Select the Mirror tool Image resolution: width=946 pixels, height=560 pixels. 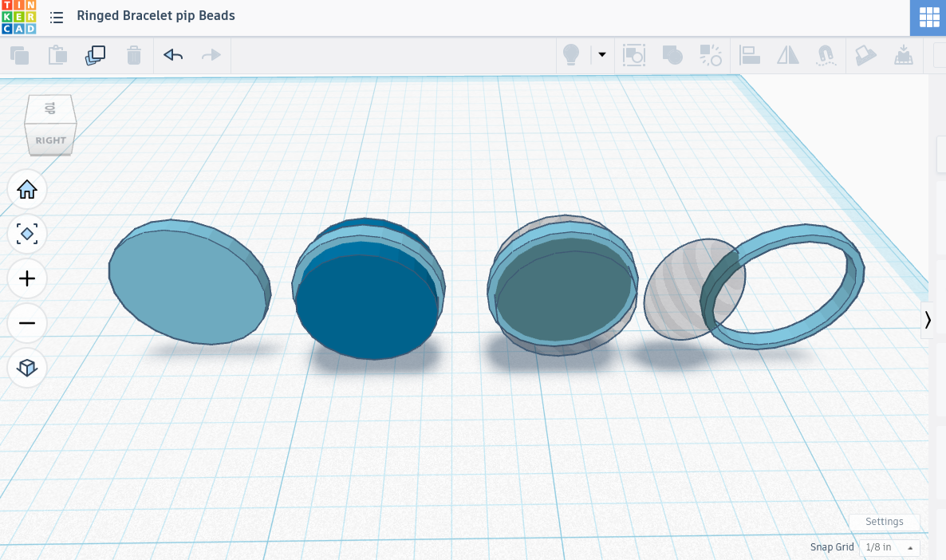788,55
